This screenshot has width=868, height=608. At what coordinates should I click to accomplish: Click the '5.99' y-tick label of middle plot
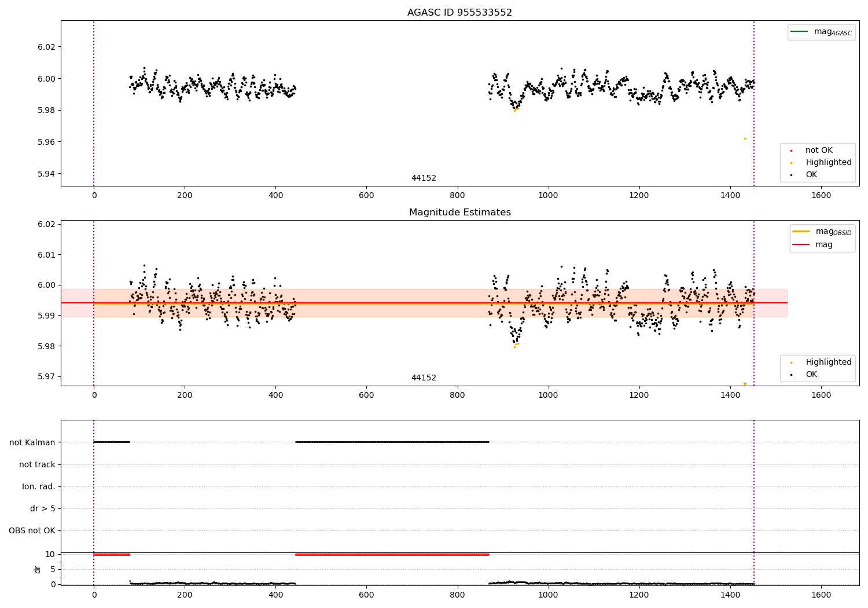tap(46, 316)
